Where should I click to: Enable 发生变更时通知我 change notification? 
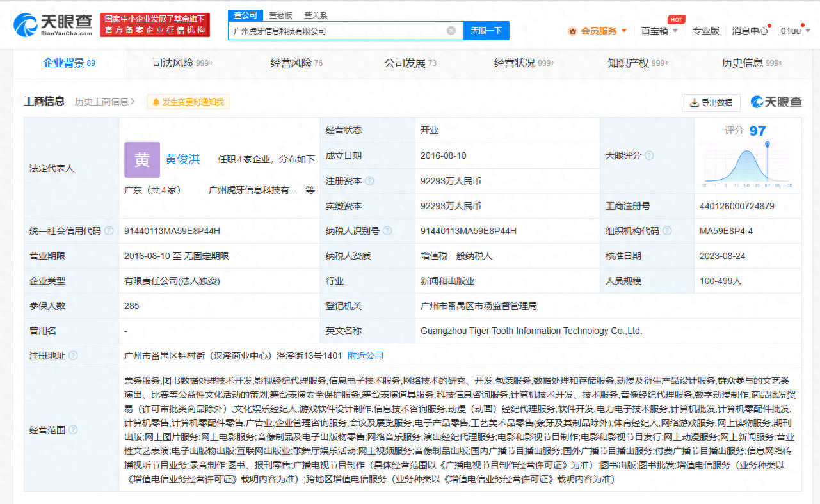188,102
